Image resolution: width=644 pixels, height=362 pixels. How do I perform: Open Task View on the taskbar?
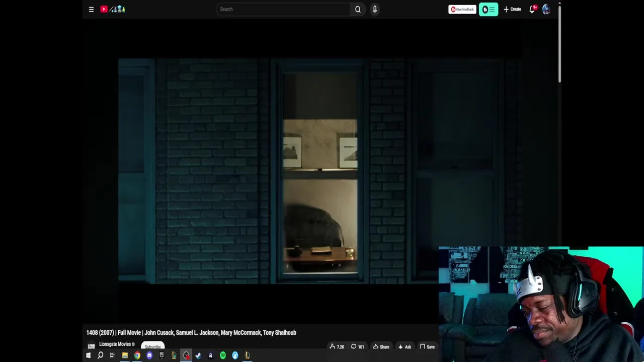click(x=112, y=355)
